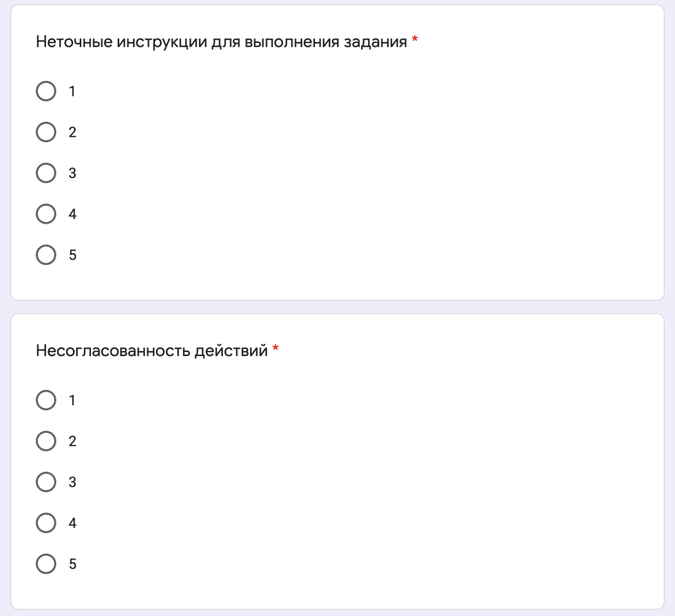
Task: Click the digit label 5 in Несогласованность действий
Action: [x=72, y=564]
